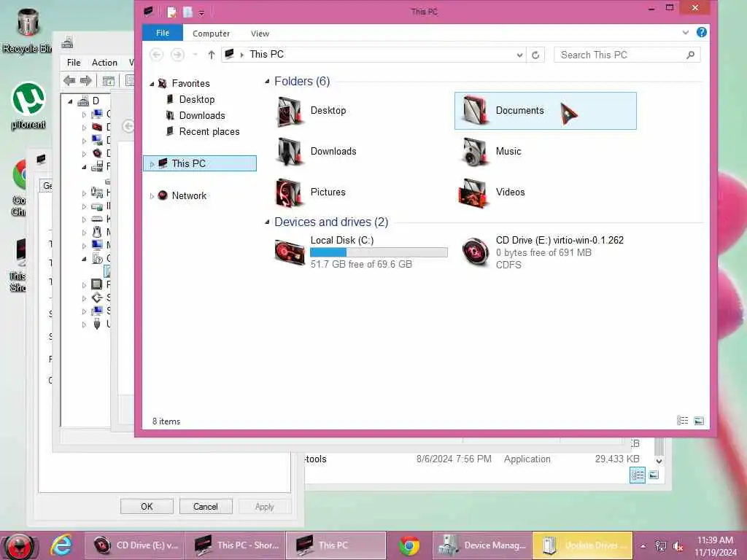Click the Back navigation arrow in This PC
This screenshot has width=747, height=560.
[x=156, y=55]
